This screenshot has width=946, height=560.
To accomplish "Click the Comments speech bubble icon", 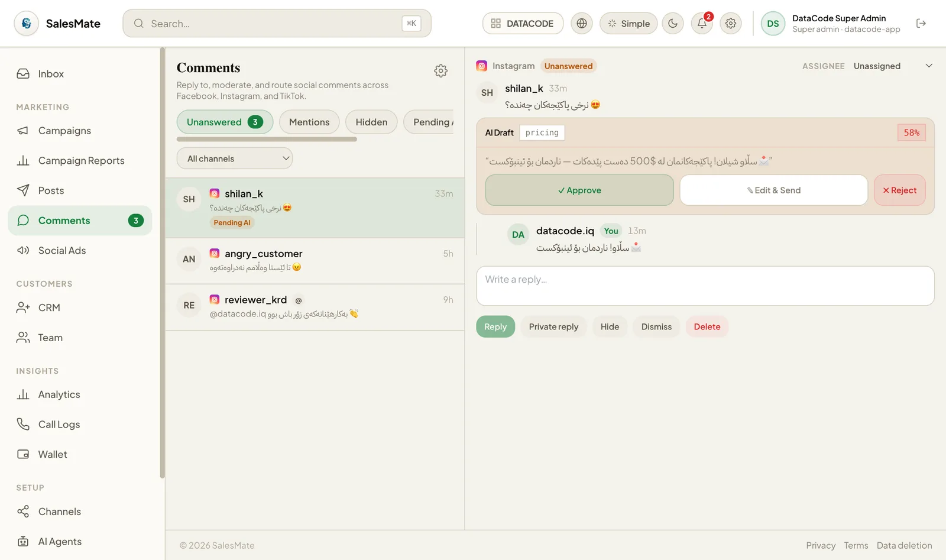I will pos(23,221).
